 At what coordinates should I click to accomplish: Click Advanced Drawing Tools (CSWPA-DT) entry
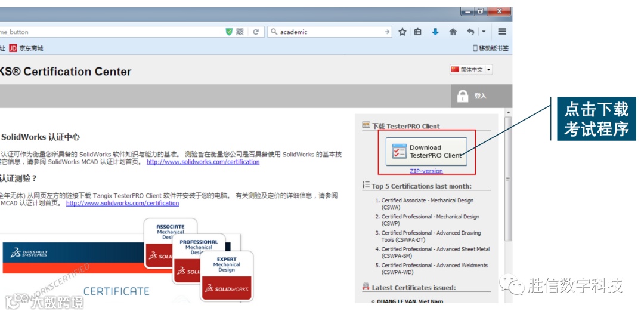pyautogui.click(x=431, y=236)
